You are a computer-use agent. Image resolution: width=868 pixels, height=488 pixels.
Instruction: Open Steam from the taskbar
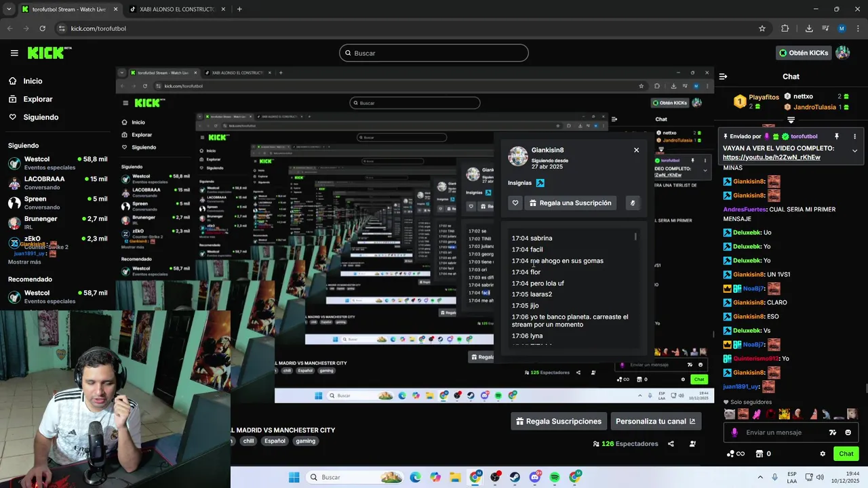[515, 477]
